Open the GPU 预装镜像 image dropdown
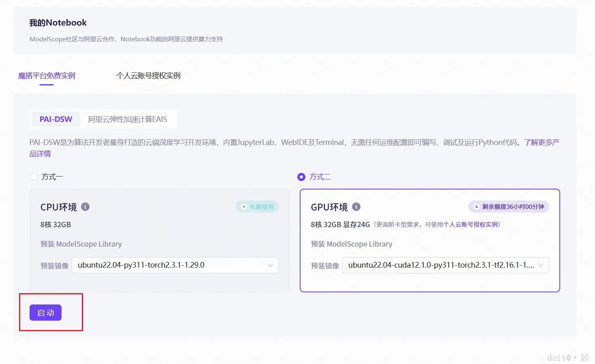The image size is (595, 364). pos(446,265)
